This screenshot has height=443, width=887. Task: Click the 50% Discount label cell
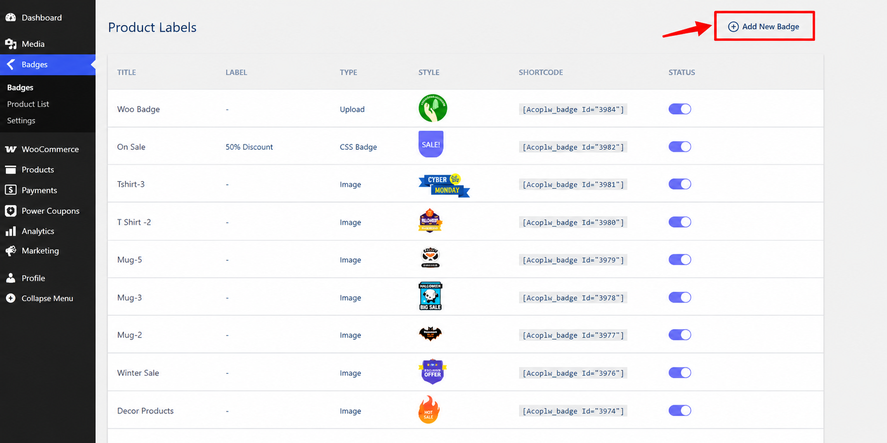[249, 147]
